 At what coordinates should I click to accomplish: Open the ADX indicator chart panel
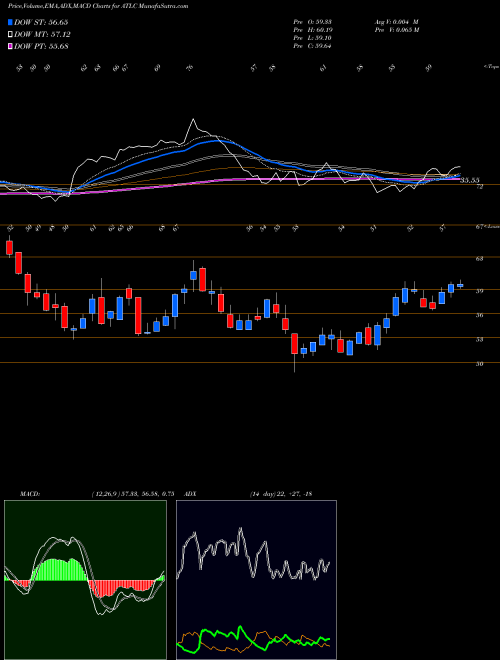[256, 580]
